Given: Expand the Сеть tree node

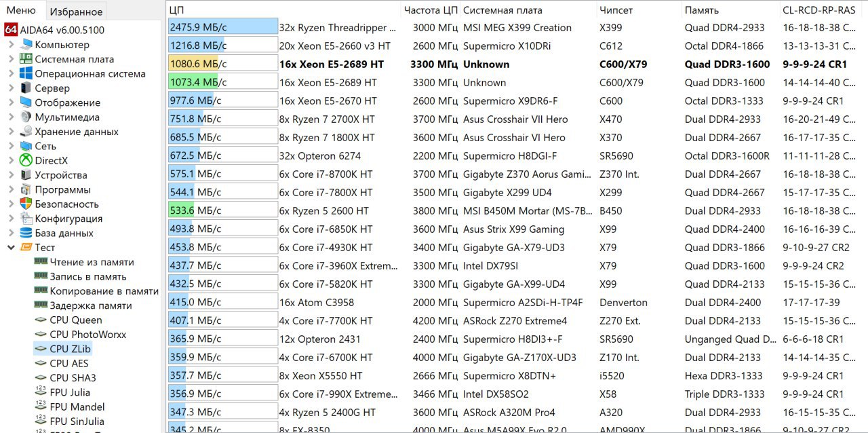Looking at the screenshot, I should coord(11,146).
